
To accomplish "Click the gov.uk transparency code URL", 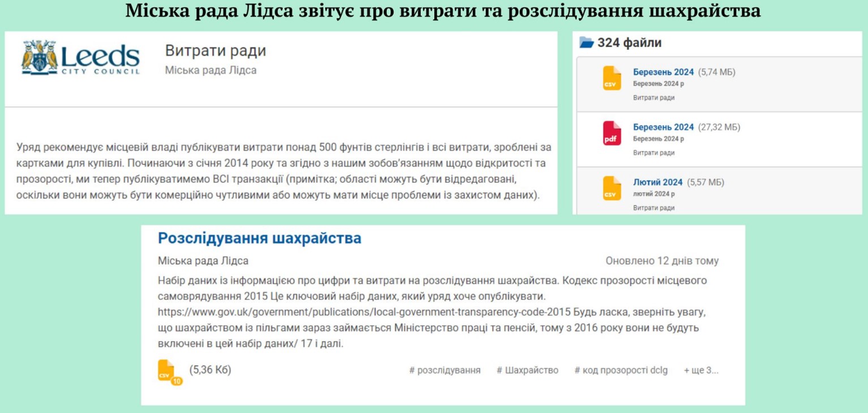I will click(364, 312).
